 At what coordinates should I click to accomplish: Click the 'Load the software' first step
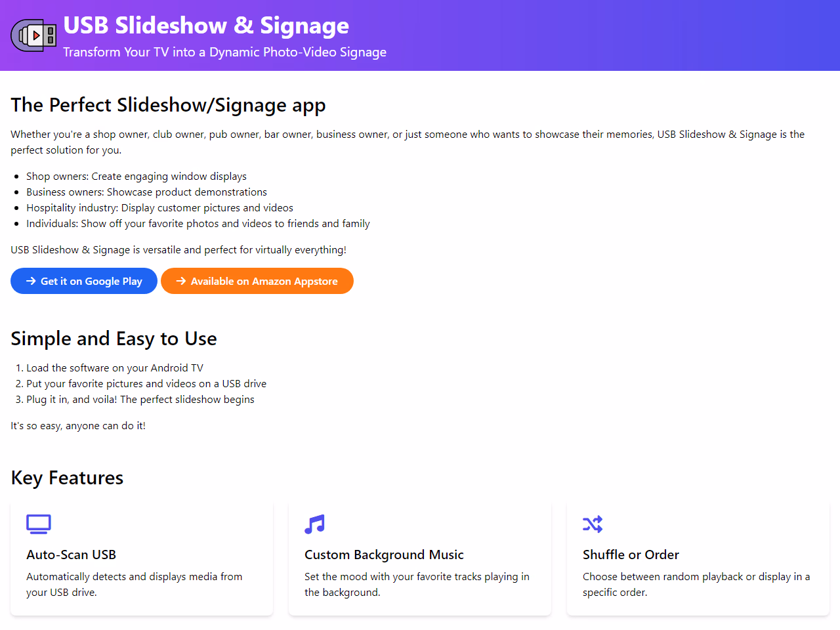coord(115,368)
